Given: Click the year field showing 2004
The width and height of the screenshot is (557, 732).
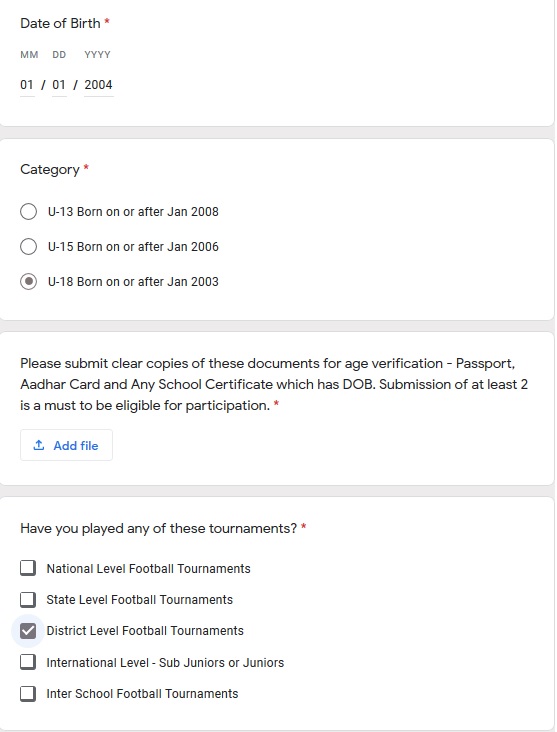Looking at the screenshot, I should click(99, 85).
